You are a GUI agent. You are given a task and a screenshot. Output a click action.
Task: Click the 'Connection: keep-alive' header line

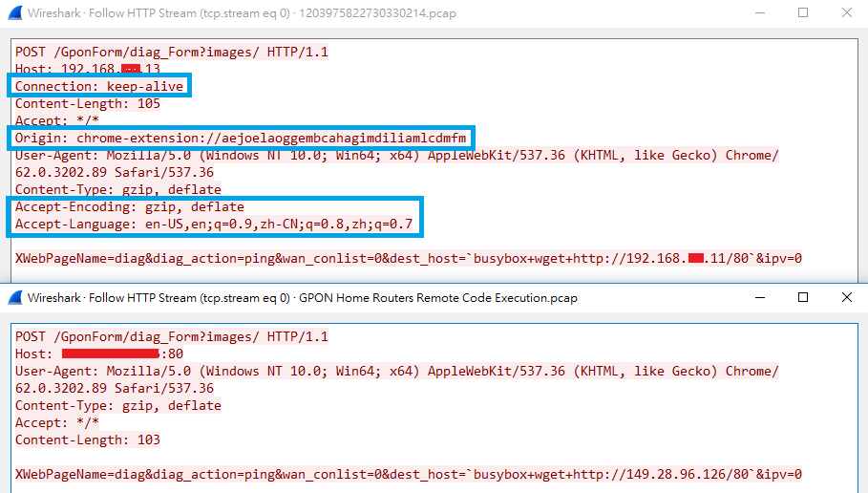pos(99,86)
